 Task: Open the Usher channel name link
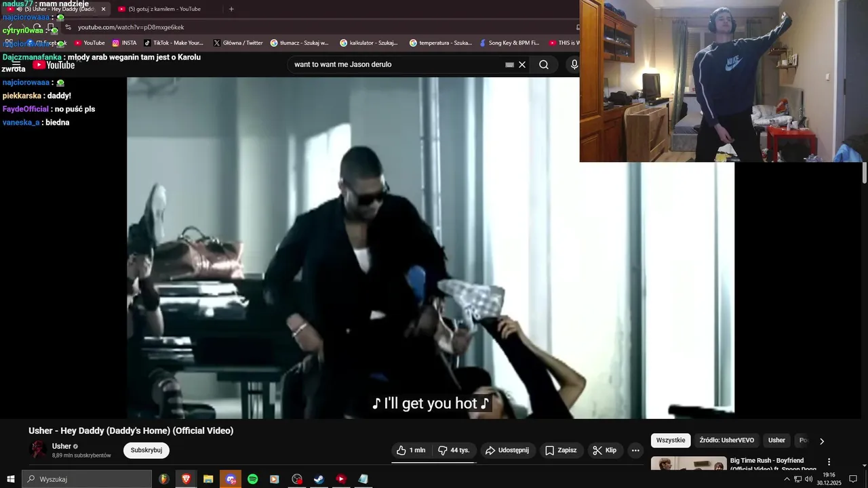coord(62,446)
